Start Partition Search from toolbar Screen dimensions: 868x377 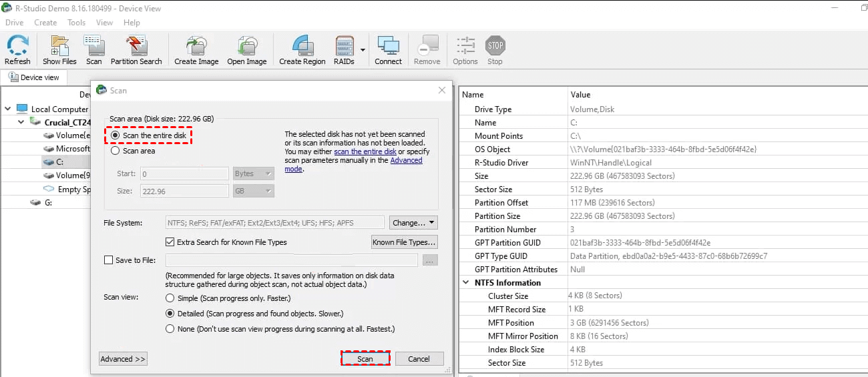pyautogui.click(x=136, y=50)
